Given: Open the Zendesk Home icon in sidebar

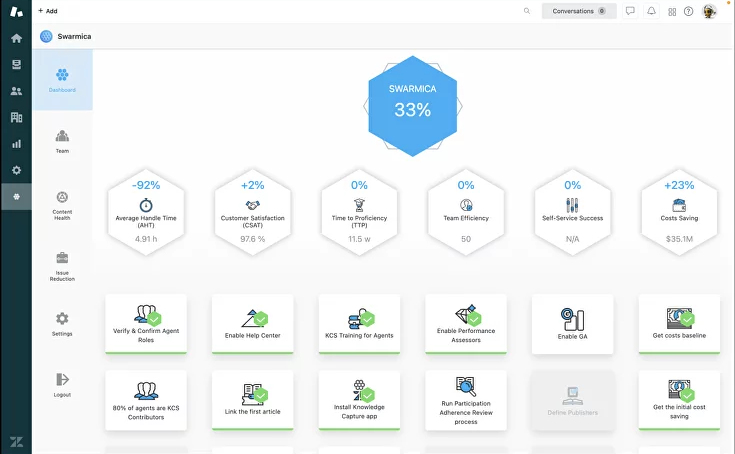Looking at the screenshot, I should pos(16,38).
